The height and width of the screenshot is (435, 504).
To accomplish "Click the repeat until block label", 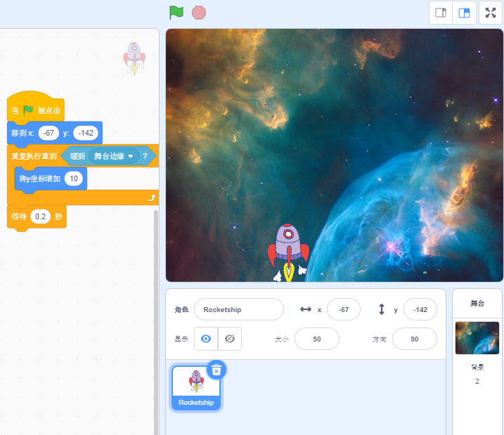I will tap(34, 156).
